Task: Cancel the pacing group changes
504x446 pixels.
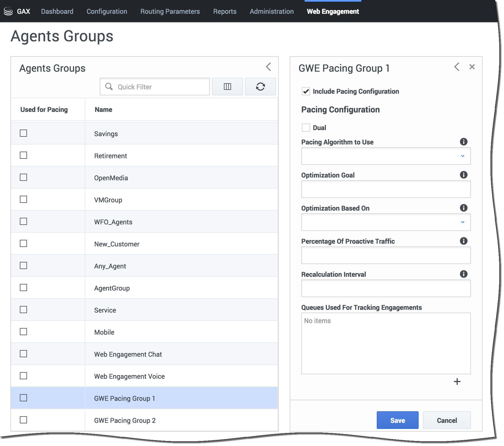Action: [x=446, y=420]
